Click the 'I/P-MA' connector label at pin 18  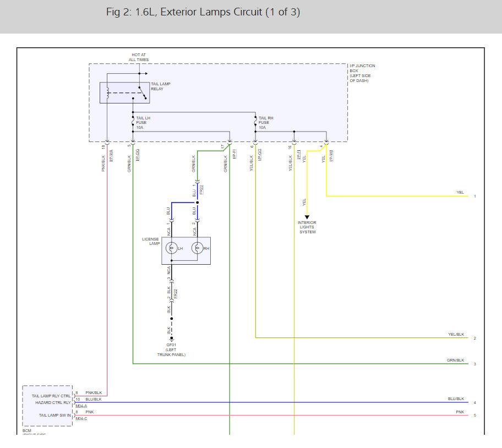[x=111, y=156]
